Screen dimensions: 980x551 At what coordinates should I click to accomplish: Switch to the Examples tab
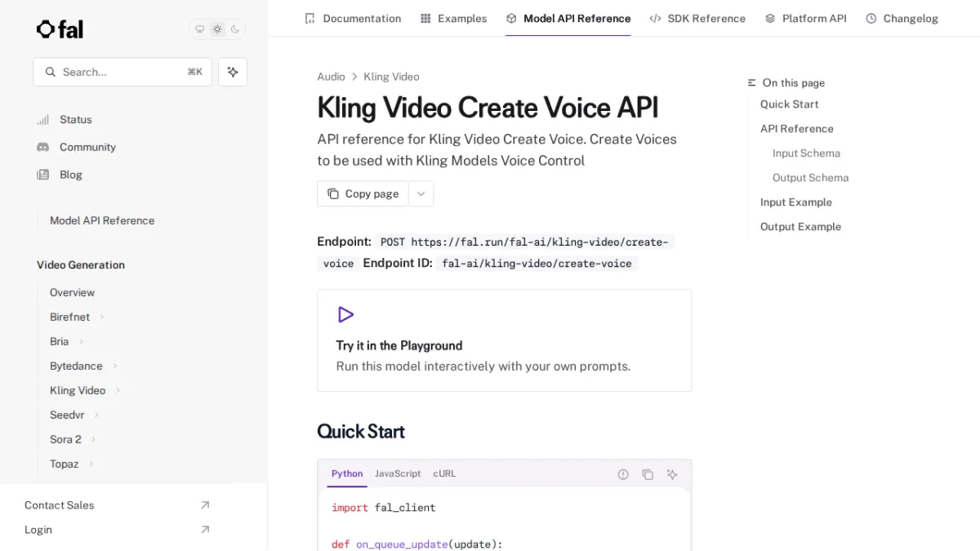[453, 18]
